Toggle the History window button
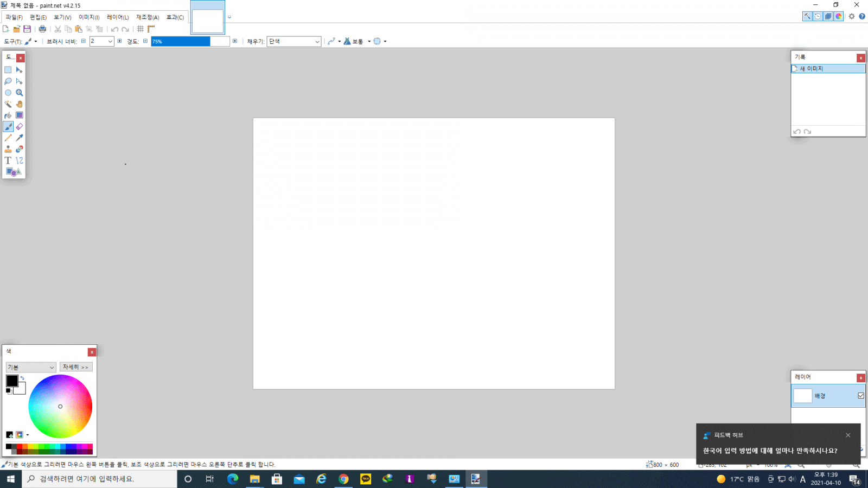This screenshot has height=488, width=868. click(x=818, y=16)
